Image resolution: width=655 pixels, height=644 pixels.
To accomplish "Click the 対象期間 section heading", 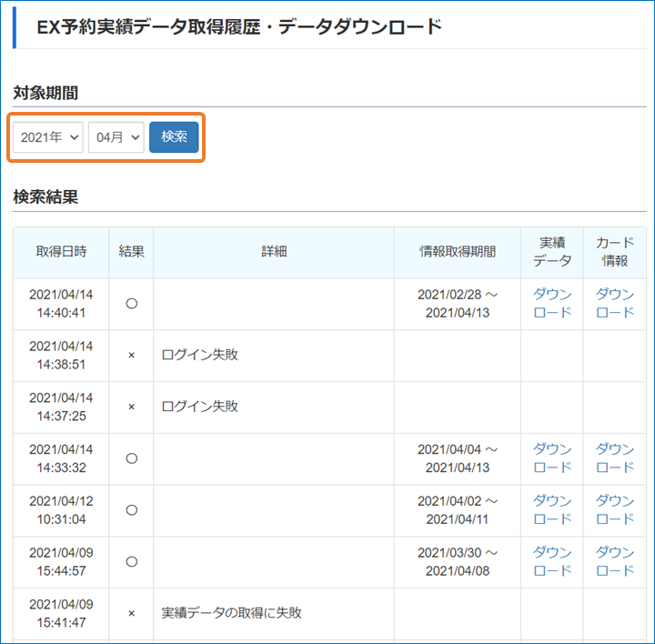I will coord(45,93).
